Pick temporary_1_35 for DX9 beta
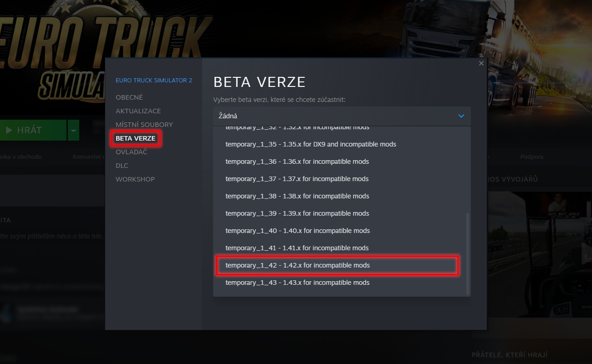The image size is (592, 364). pos(311,144)
